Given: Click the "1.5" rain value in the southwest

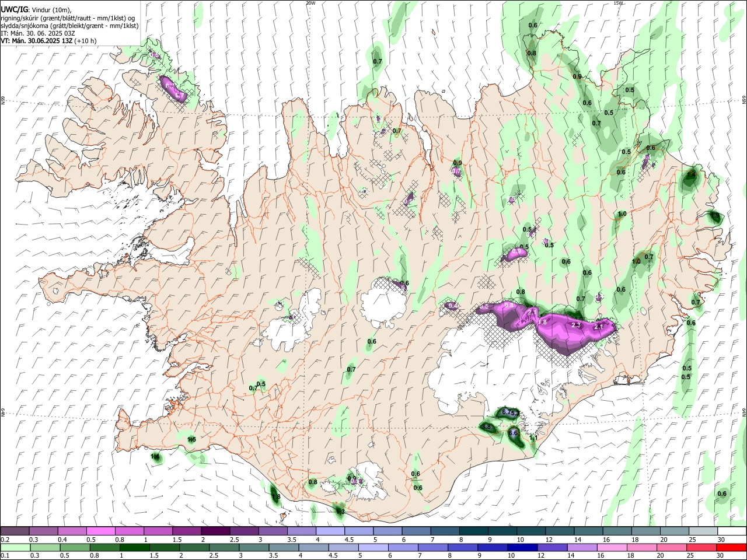Looking at the screenshot, I should tap(191, 439).
